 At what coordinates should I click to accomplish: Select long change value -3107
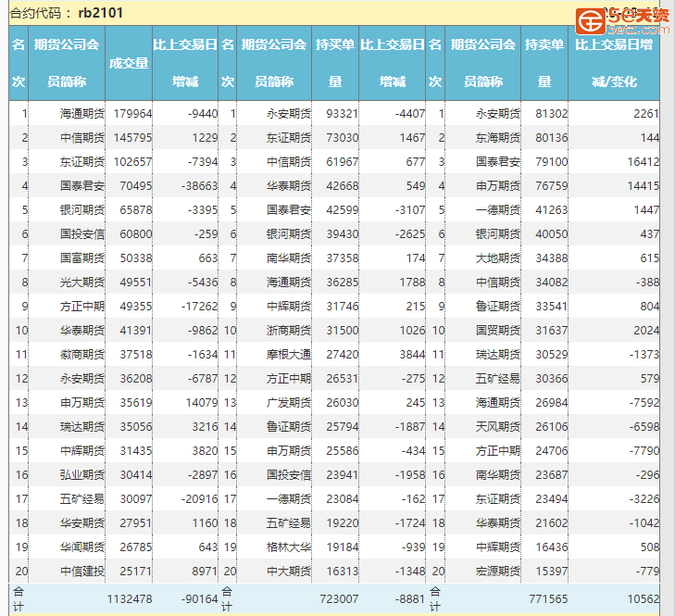(x=410, y=210)
